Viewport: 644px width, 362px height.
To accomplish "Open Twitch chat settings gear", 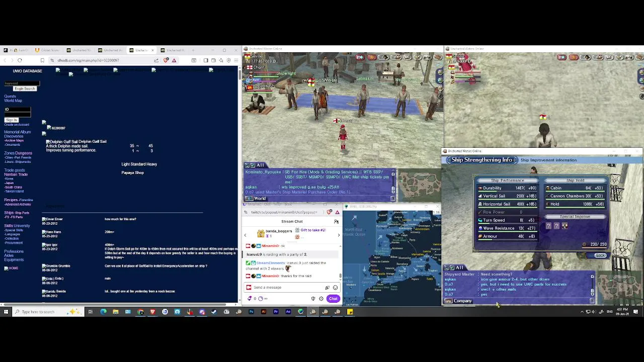I will tap(321, 299).
